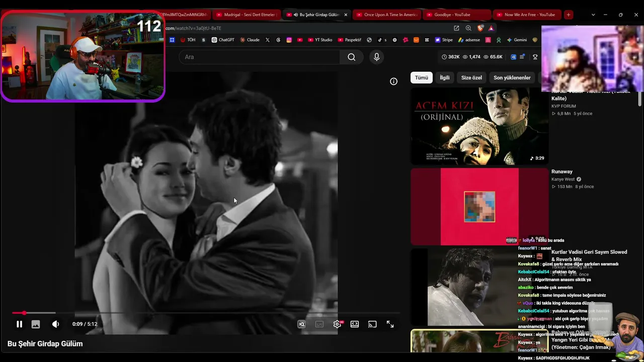Image resolution: width=644 pixels, height=362 pixels.
Task: Click the video title 'Bu Şehir Girdap Gülüm'
Action: pos(45,344)
